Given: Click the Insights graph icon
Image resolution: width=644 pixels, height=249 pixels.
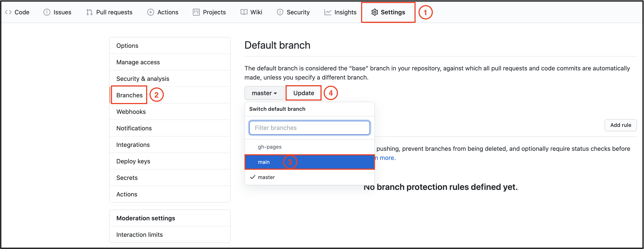Looking at the screenshot, I should point(327,12).
